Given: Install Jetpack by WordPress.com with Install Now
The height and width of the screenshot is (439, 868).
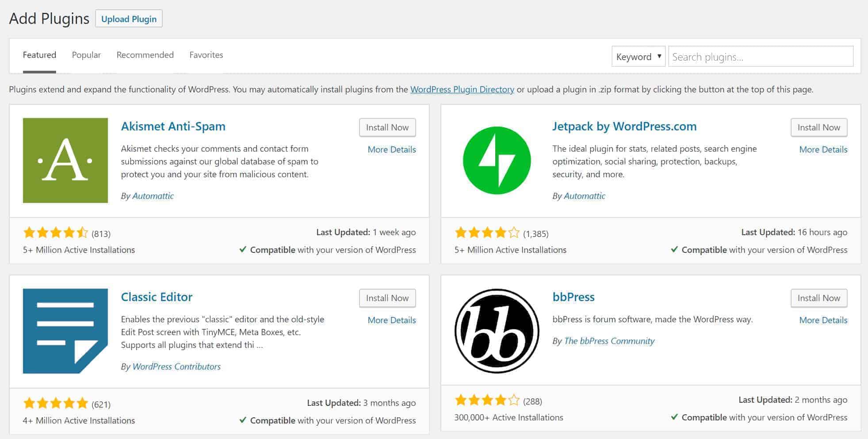Looking at the screenshot, I should pyautogui.click(x=819, y=127).
